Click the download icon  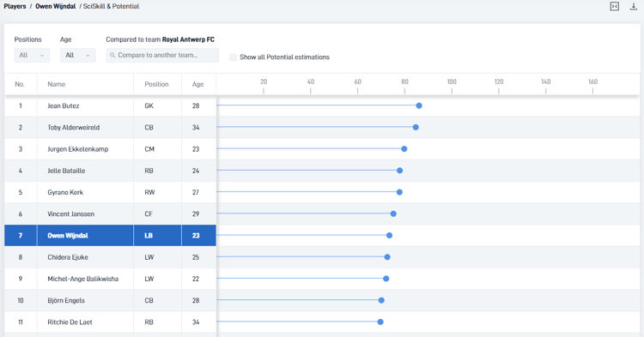tap(634, 7)
